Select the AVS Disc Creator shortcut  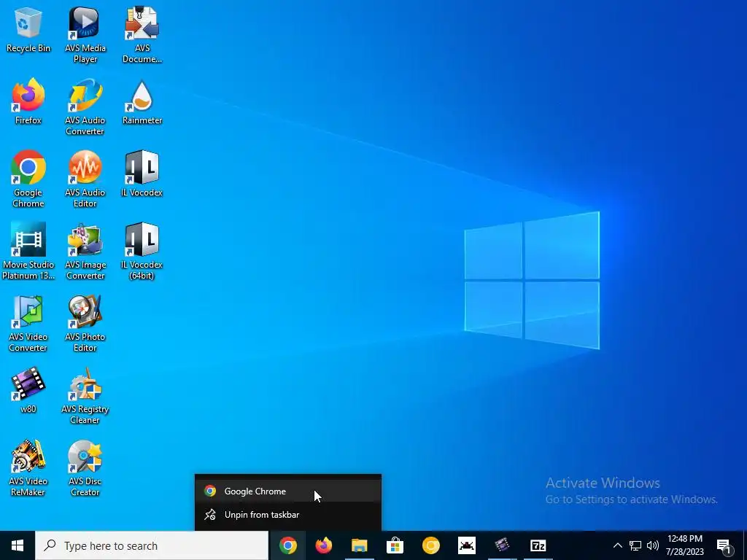[x=85, y=468]
